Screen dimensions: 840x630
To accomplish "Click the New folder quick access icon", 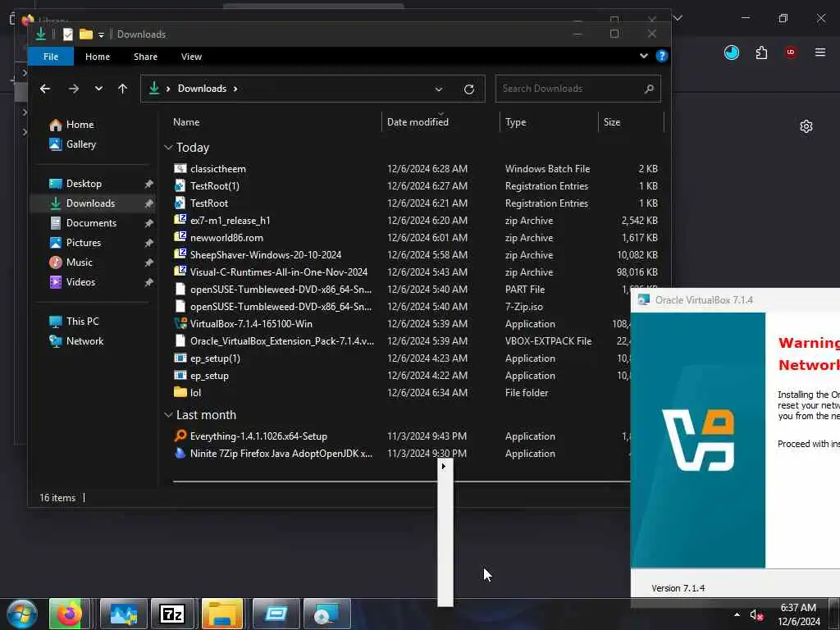I will pos(85,34).
